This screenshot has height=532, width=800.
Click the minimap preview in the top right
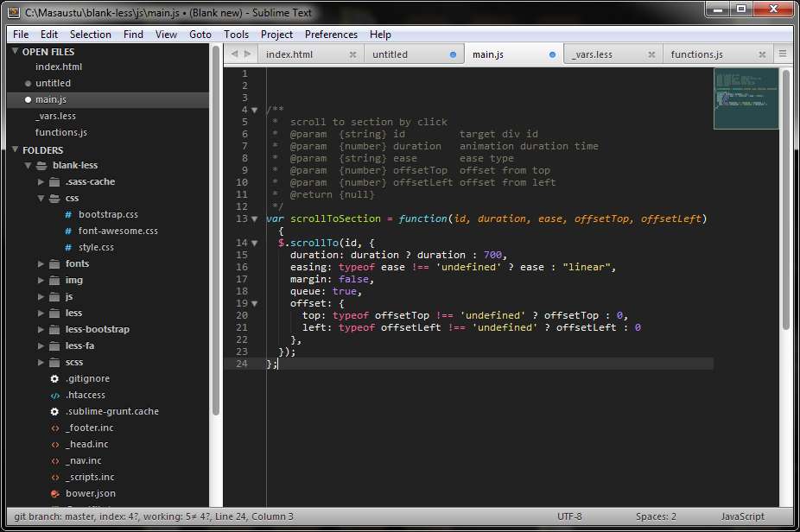coord(746,97)
